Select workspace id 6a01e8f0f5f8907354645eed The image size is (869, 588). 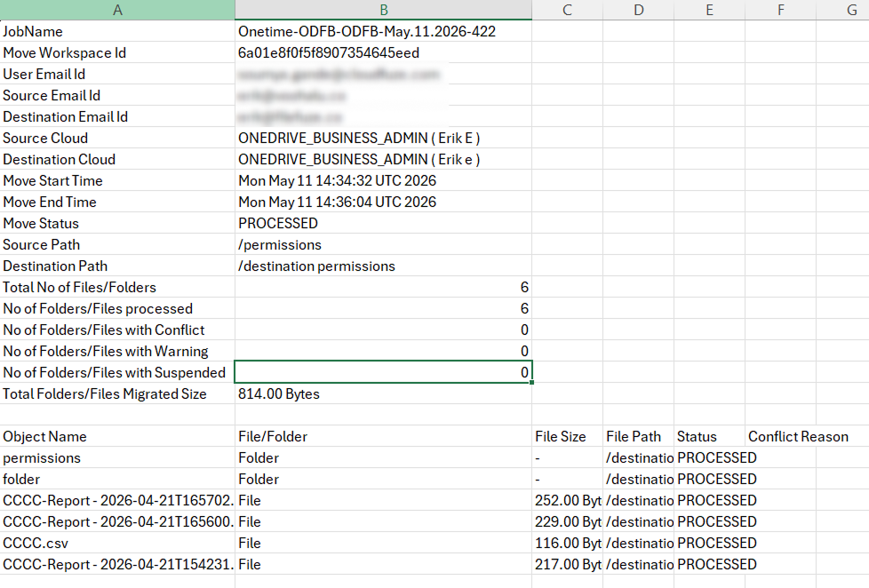tap(384, 52)
